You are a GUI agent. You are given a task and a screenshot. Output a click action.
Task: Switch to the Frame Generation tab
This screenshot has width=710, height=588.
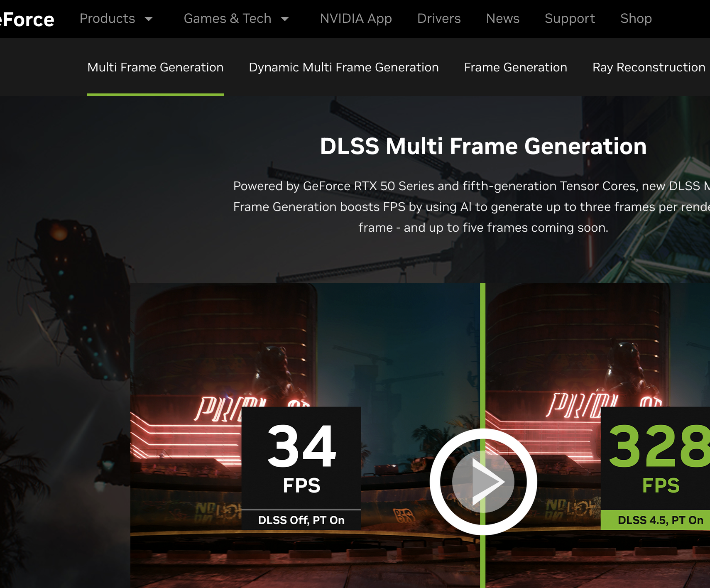click(x=516, y=67)
